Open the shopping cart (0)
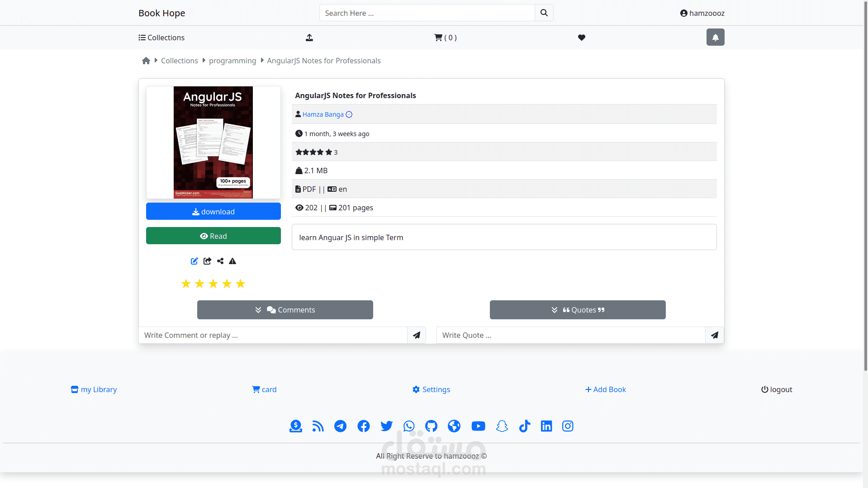 pos(446,38)
